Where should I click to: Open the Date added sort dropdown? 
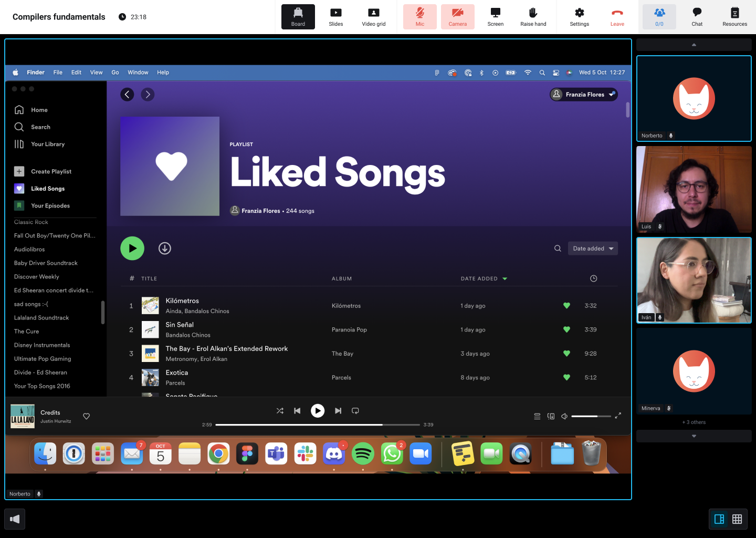(593, 249)
